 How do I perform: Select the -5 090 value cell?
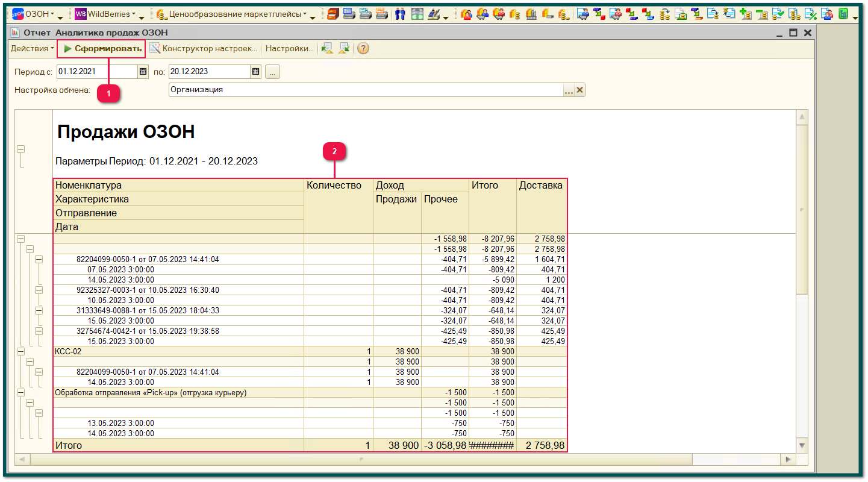tap(493, 280)
